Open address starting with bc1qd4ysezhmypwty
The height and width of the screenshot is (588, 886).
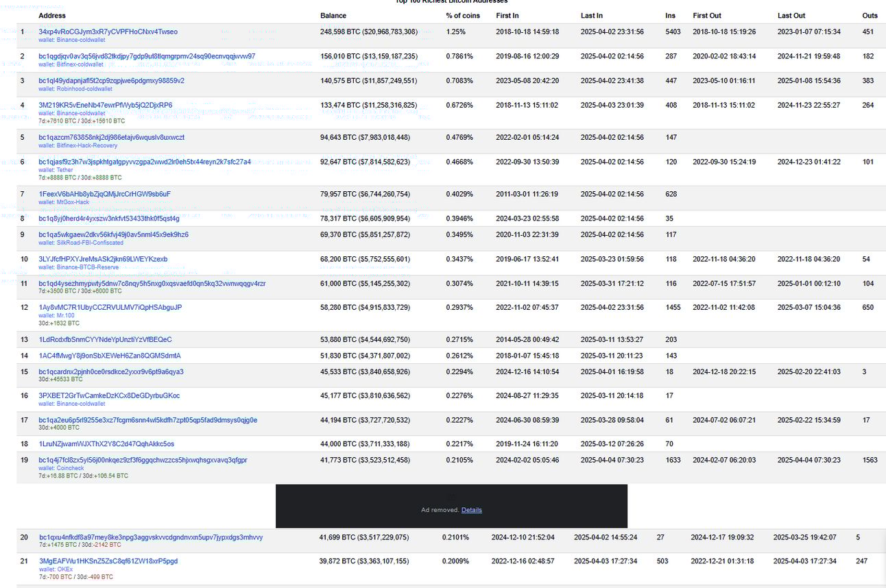pyautogui.click(x=152, y=283)
